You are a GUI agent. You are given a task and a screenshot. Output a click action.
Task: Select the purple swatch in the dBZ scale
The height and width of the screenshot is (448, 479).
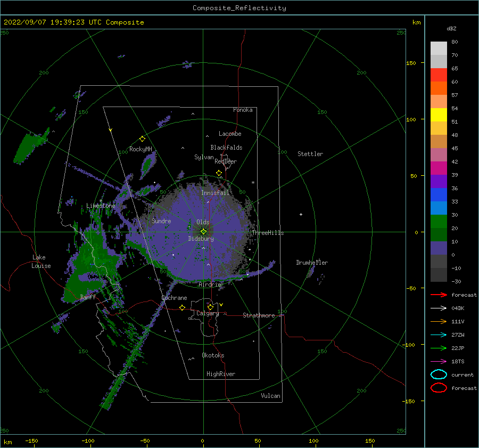[x=439, y=181]
